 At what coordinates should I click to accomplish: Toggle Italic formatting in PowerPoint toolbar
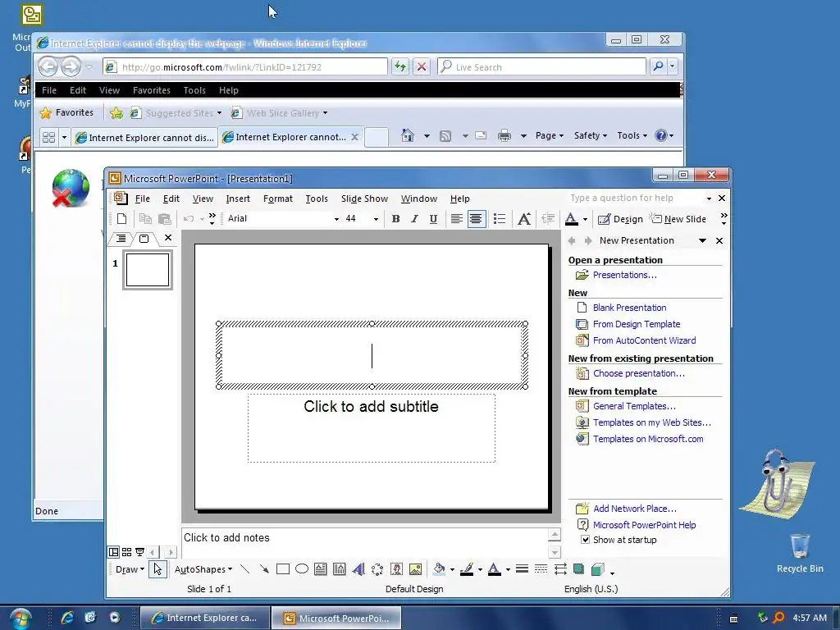click(x=414, y=218)
